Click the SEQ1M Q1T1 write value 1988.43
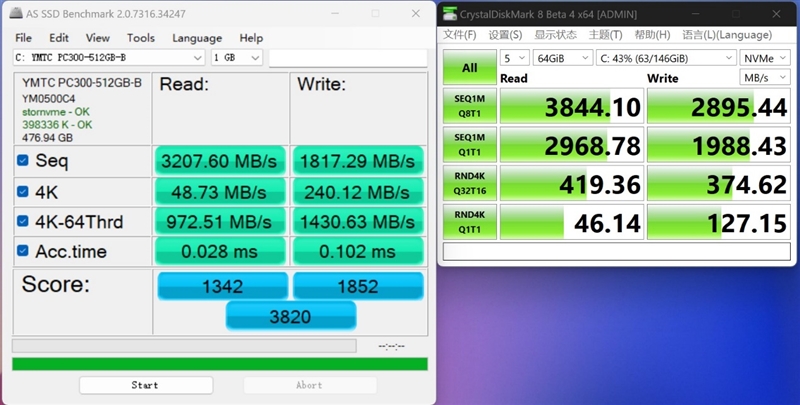This screenshot has width=800, height=405. pos(718,145)
